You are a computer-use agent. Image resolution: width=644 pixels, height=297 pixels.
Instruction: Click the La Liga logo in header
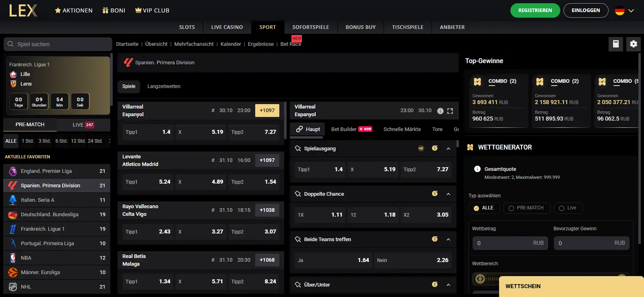tap(128, 62)
